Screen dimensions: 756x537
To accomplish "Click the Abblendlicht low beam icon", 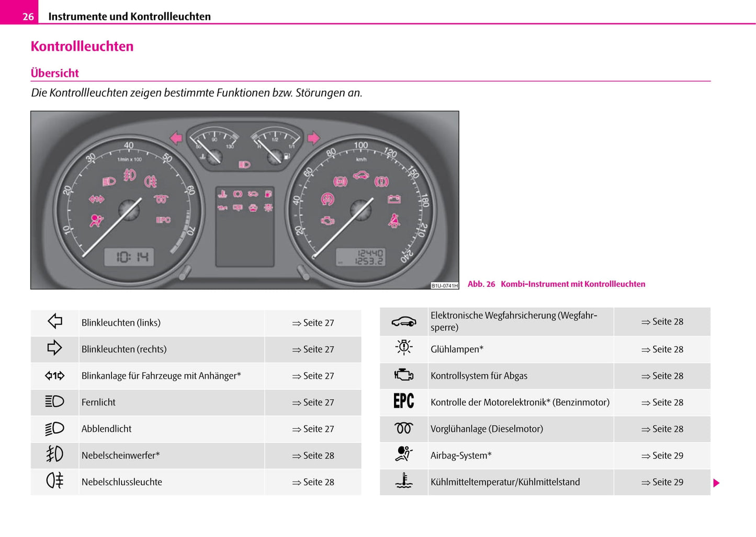I will pyautogui.click(x=55, y=429).
